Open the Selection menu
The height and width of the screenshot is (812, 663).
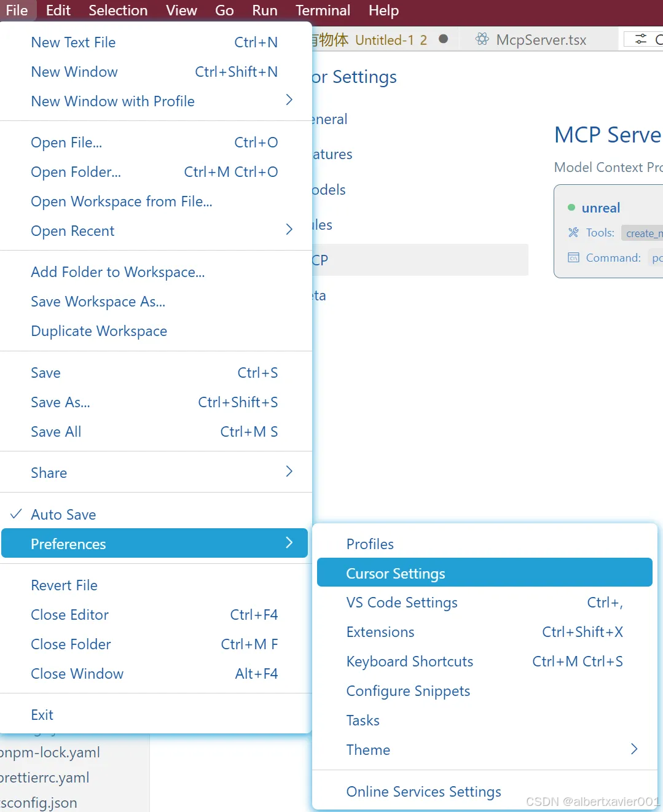click(118, 10)
